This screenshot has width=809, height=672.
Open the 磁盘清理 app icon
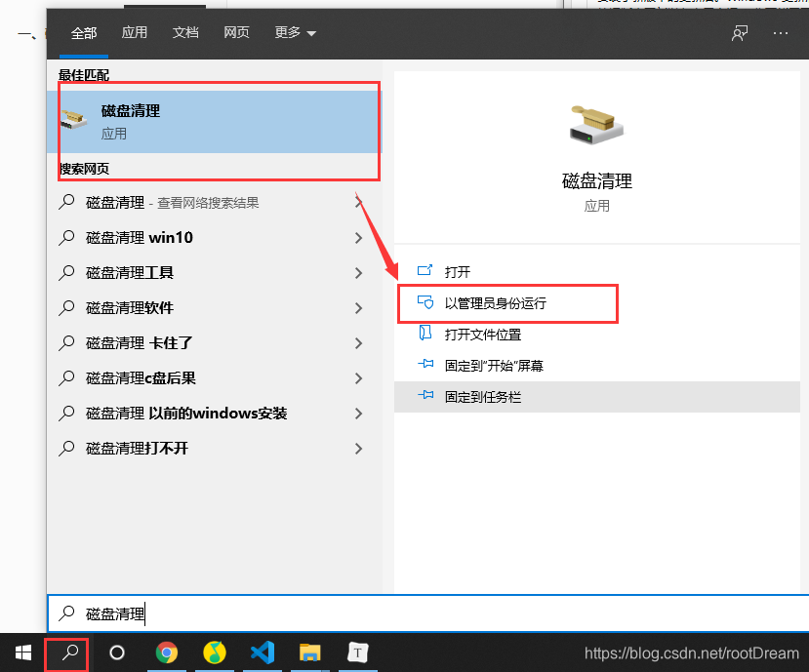(x=596, y=124)
